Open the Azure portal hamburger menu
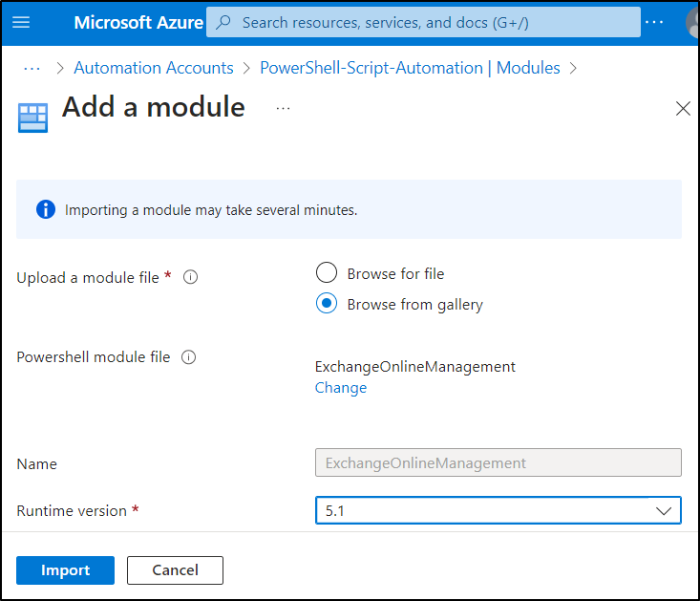The height and width of the screenshot is (601, 700). click(21, 22)
